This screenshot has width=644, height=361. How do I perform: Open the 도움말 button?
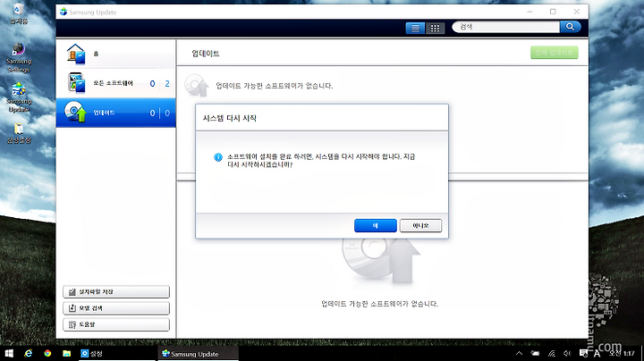[x=116, y=324]
